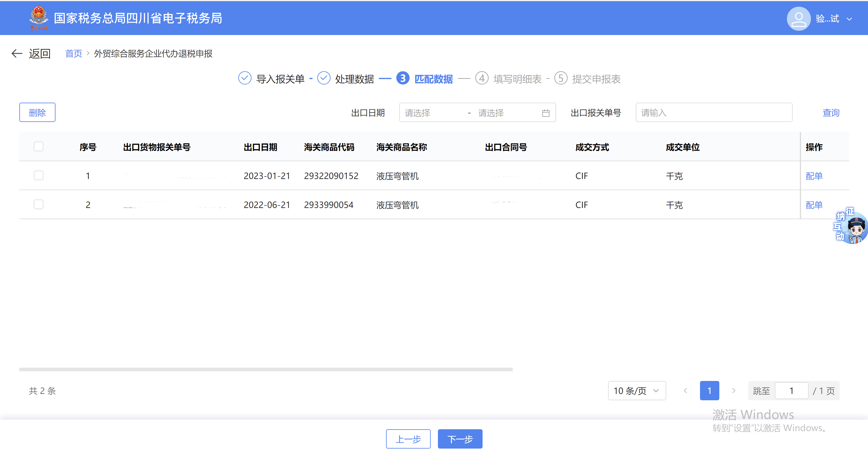868x454 pixels.
Task: Click the back arrow icon next to 返回
Action: (17, 53)
